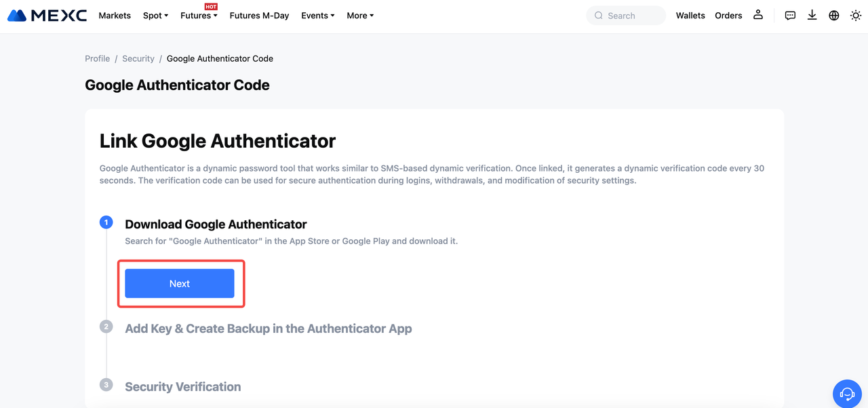Screen dimensions: 868x408
Task: Click the step 1 circle indicator
Action: (106, 222)
